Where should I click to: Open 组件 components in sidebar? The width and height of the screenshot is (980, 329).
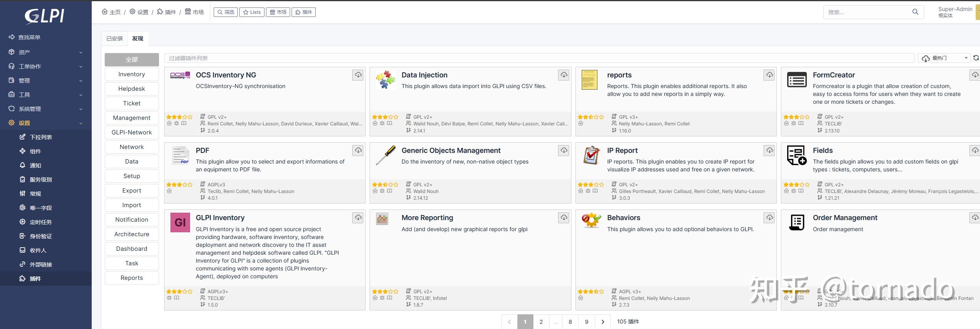(x=35, y=151)
